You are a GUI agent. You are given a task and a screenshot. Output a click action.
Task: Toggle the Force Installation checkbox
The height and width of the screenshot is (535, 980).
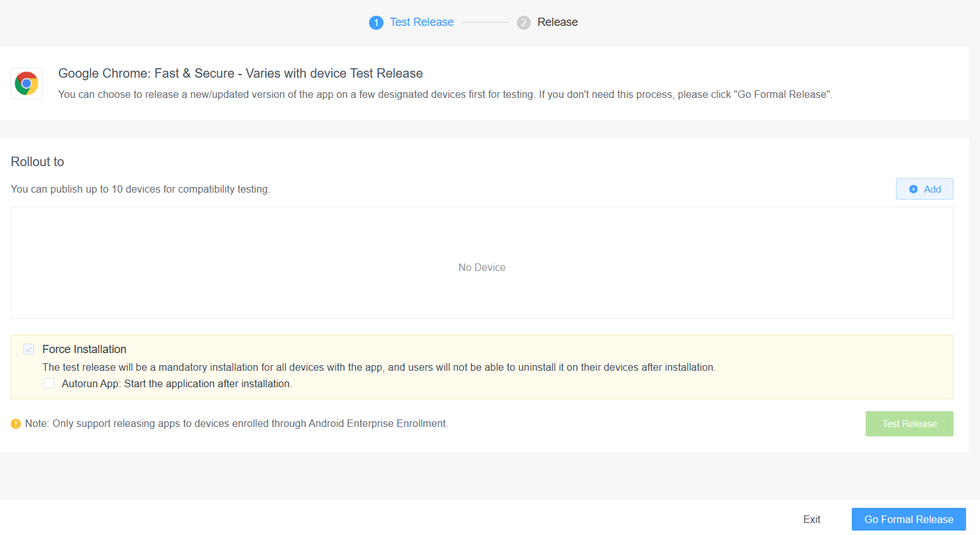[29, 349]
